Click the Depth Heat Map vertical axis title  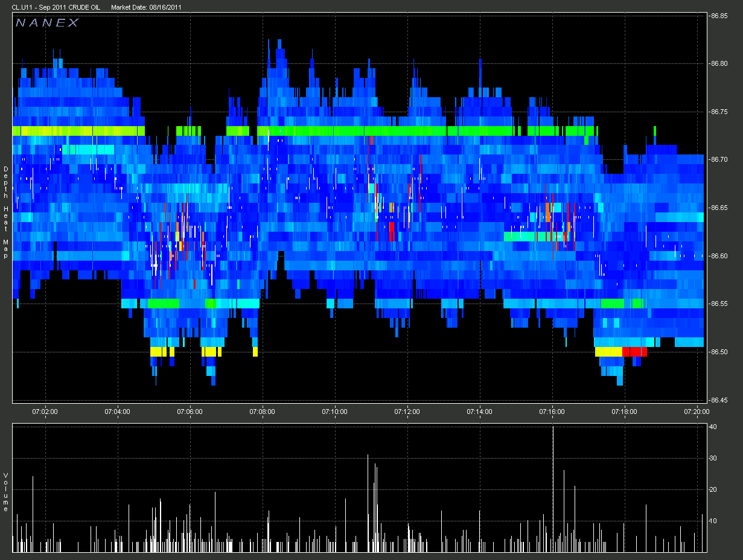tap(5, 212)
